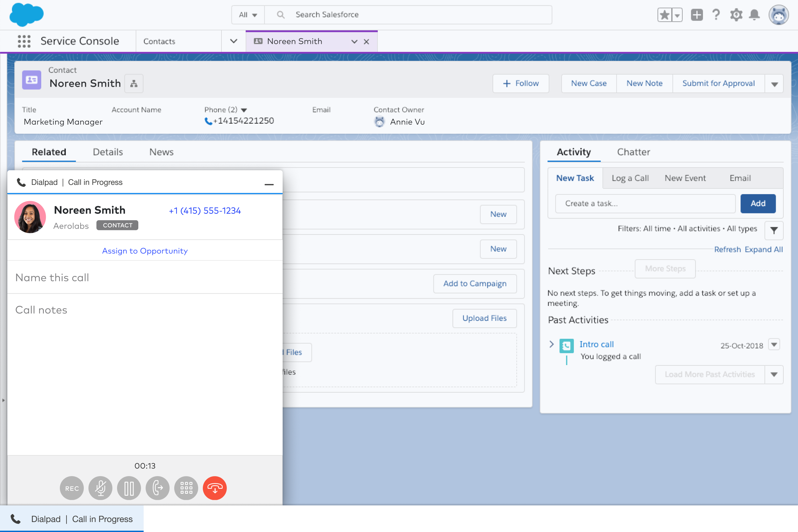Open Load More Past Activities dropdown arrow
The image size is (798, 532).
tap(774, 375)
